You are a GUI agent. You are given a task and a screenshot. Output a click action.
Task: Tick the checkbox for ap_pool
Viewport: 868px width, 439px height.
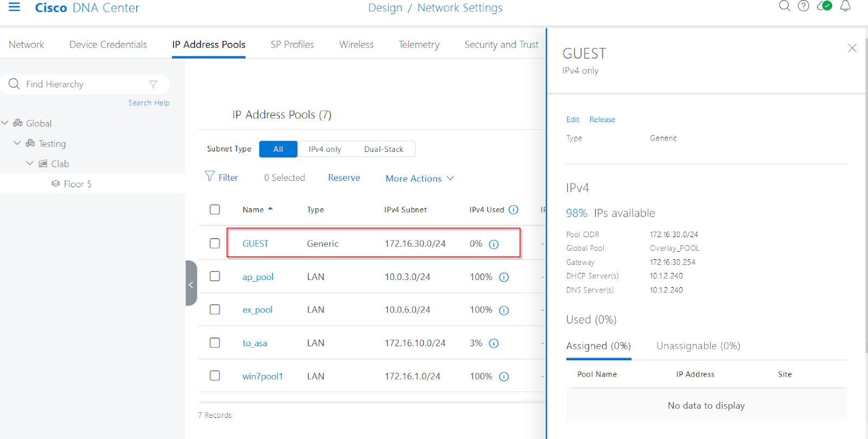click(215, 276)
